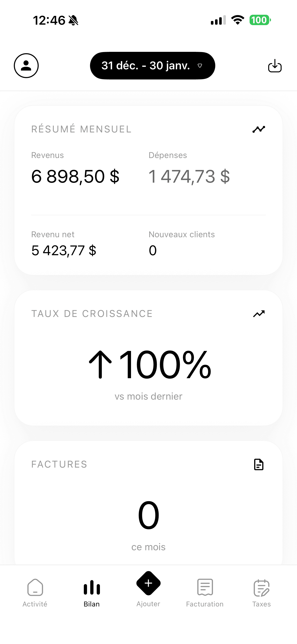Tap the Revenu net value 5 423,77 $
The height and width of the screenshot is (644, 297).
pyautogui.click(x=64, y=251)
